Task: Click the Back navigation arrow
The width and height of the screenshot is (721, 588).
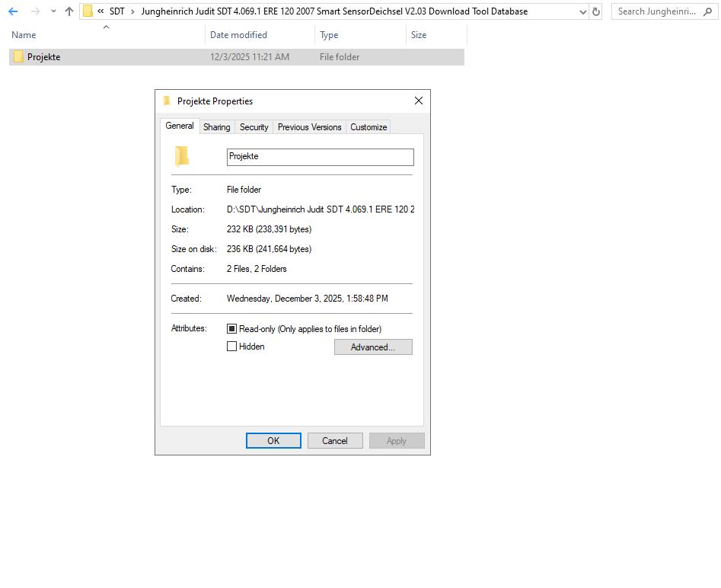Action: coord(13,11)
